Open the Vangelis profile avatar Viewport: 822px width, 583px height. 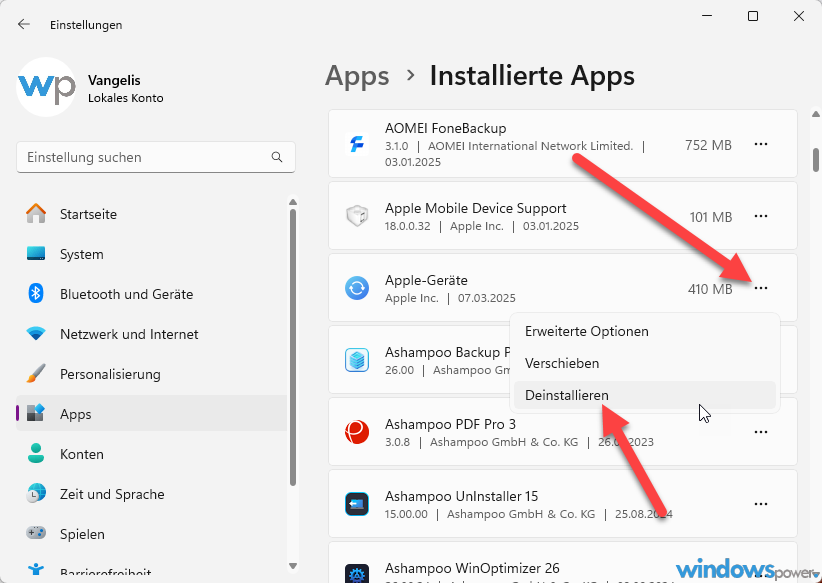click(x=46, y=87)
